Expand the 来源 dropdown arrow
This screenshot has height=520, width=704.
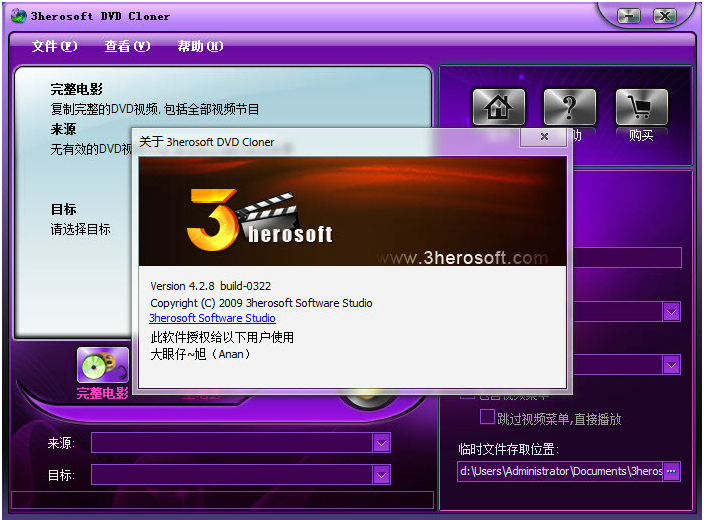pos(381,443)
